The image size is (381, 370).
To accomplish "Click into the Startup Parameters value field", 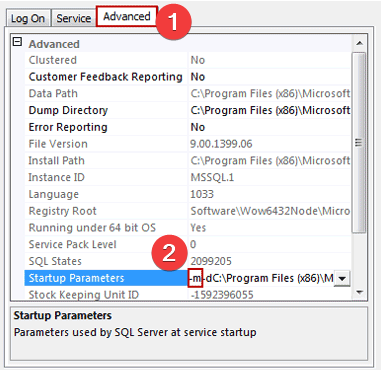I will tap(262, 278).
